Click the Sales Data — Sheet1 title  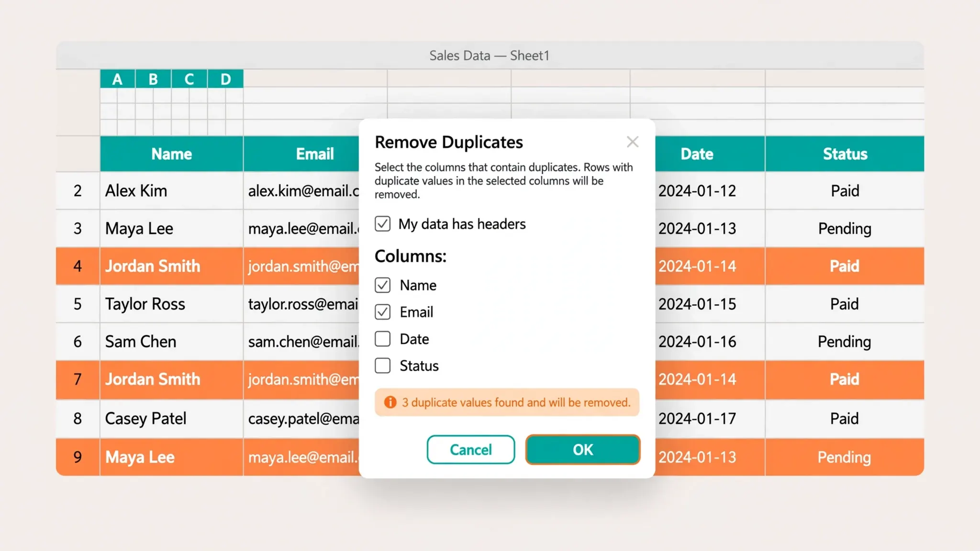[489, 55]
